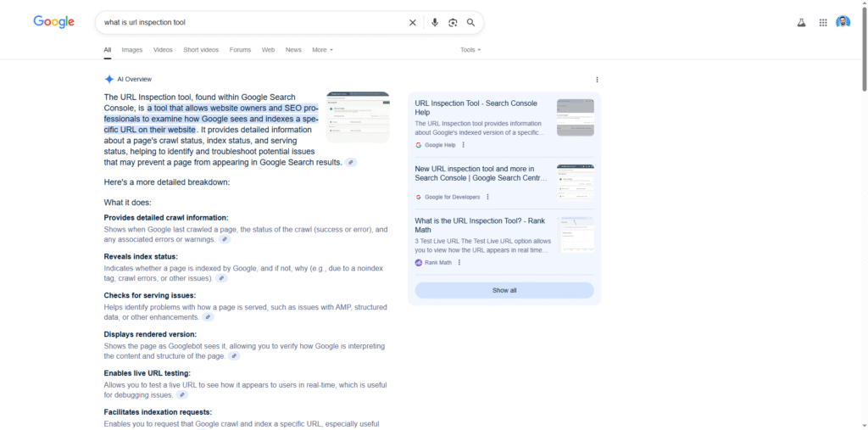Click the 'Reveals index status:' heading
The width and height of the screenshot is (868, 430).
click(x=141, y=257)
